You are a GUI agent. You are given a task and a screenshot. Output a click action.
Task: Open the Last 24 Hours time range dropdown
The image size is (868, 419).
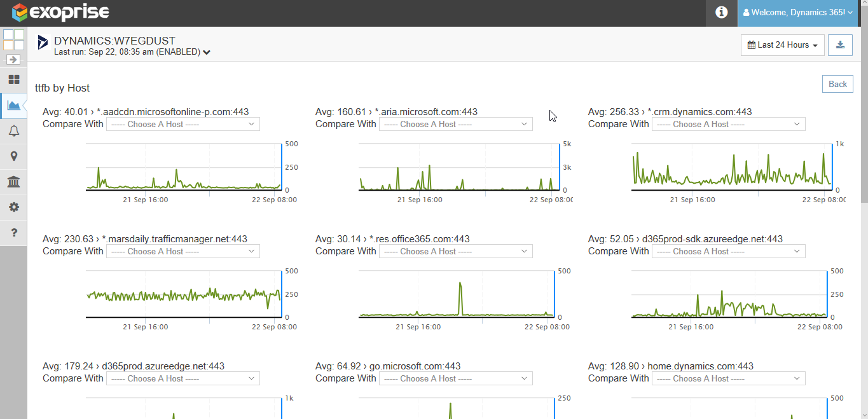(x=782, y=45)
